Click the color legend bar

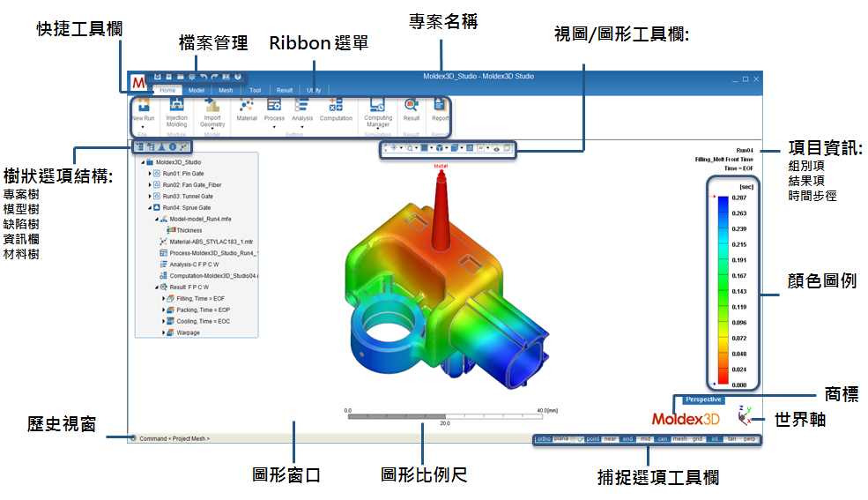(x=723, y=291)
